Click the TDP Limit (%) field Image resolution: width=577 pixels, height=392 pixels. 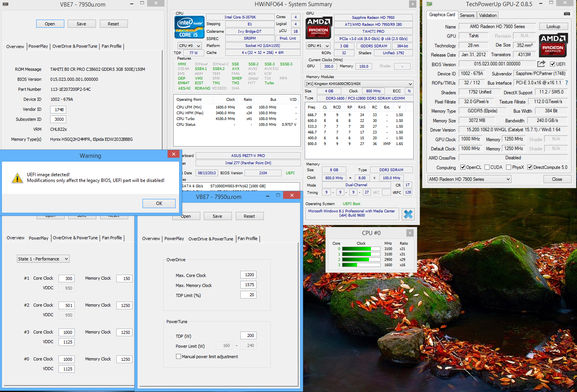click(x=248, y=295)
